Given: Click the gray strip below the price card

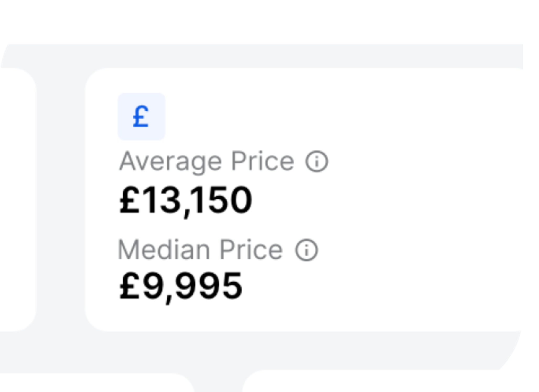Looking at the screenshot, I should [x=262, y=351].
